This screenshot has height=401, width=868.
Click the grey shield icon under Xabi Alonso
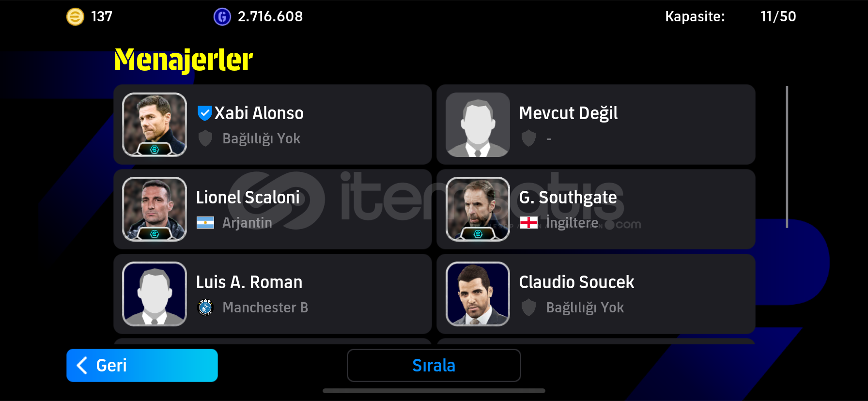[x=205, y=139]
